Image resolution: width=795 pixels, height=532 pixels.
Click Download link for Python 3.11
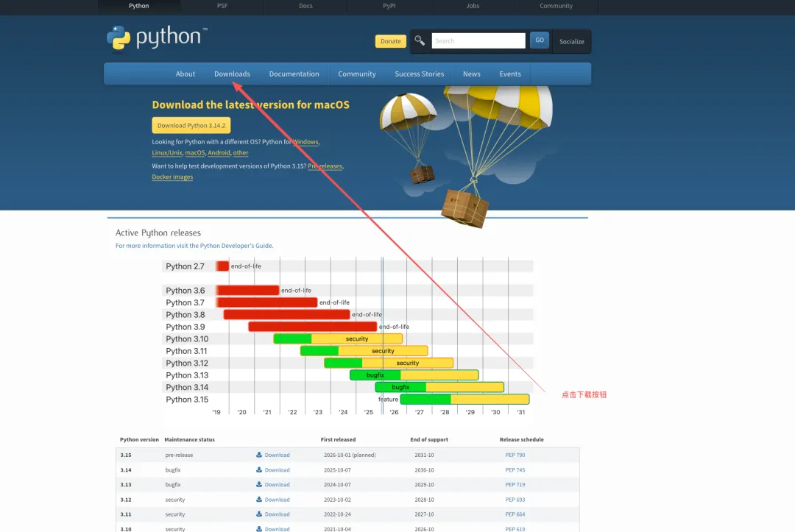coord(277,514)
